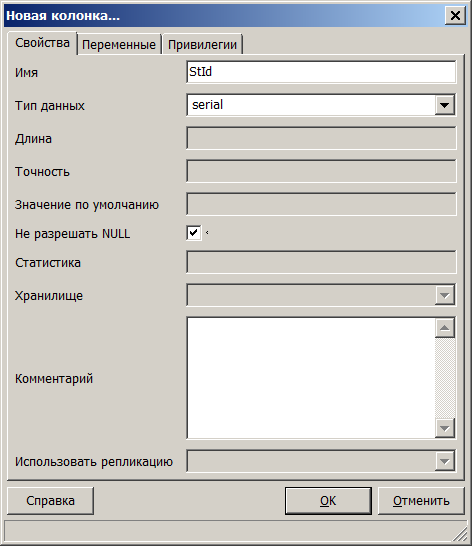Open the Тип данных dropdown arrow
Image resolution: width=472 pixels, height=546 pixels.
pyautogui.click(x=444, y=105)
